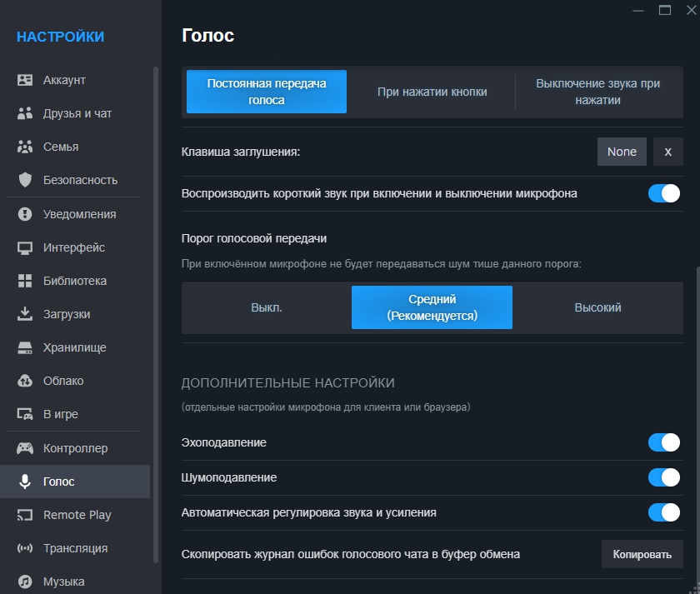The image size is (700, 594).
Task: Open the Загрузки download icon
Action: (x=25, y=314)
